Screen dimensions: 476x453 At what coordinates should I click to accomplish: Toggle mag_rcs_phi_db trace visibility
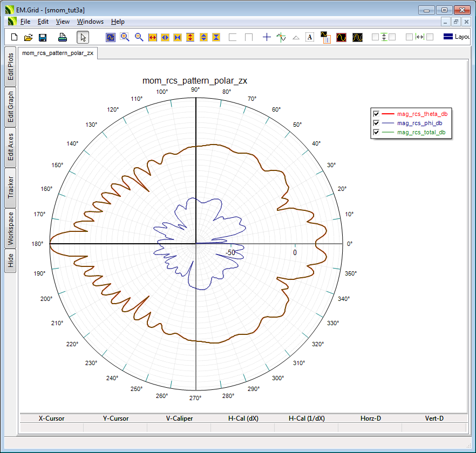[x=376, y=123]
